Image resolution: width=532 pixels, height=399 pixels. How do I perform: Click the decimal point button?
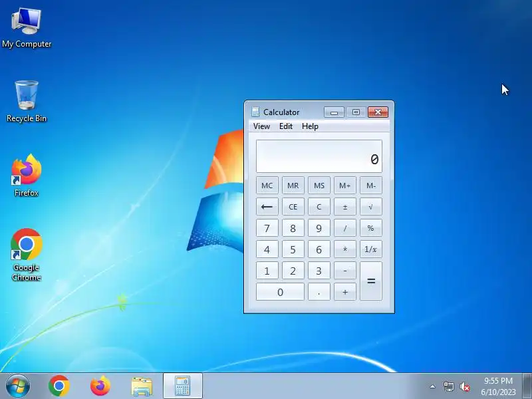pyautogui.click(x=319, y=292)
